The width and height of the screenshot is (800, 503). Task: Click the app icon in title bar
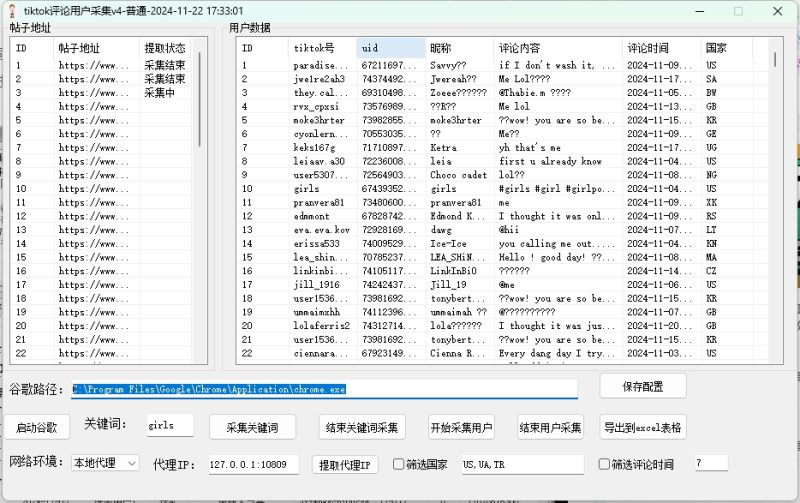tap(12, 11)
